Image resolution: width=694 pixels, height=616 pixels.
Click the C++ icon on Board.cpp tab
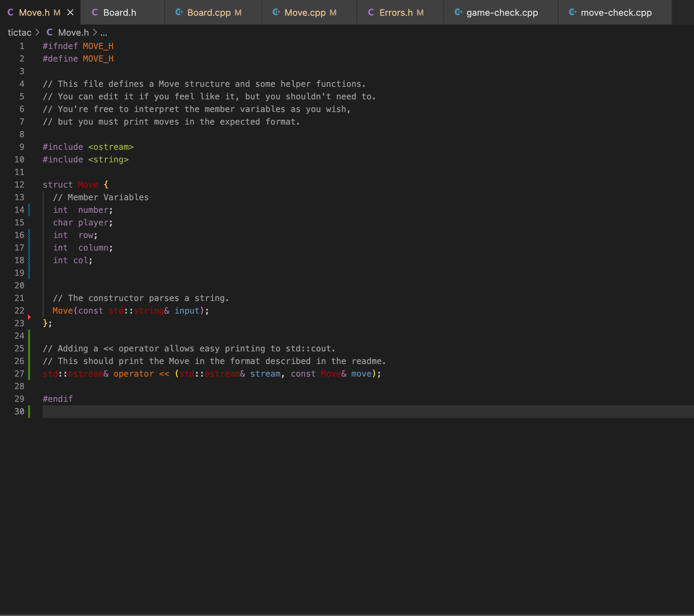click(x=179, y=13)
